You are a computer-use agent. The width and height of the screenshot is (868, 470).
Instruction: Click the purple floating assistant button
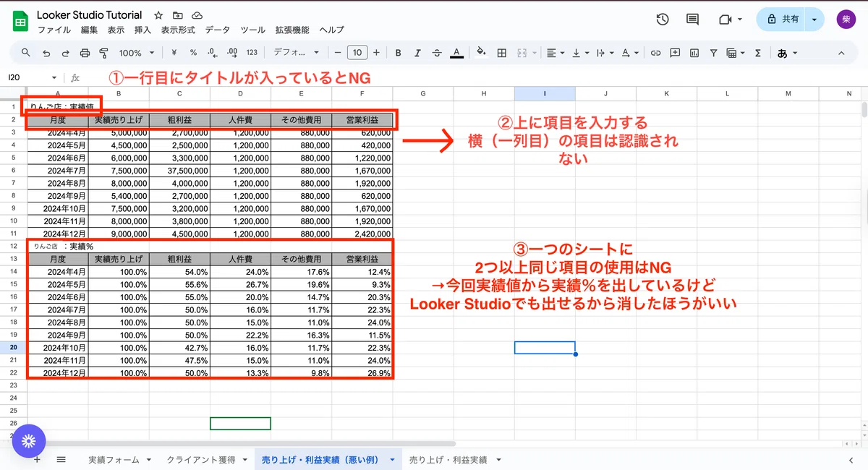pyautogui.click(x=29, y=440)
